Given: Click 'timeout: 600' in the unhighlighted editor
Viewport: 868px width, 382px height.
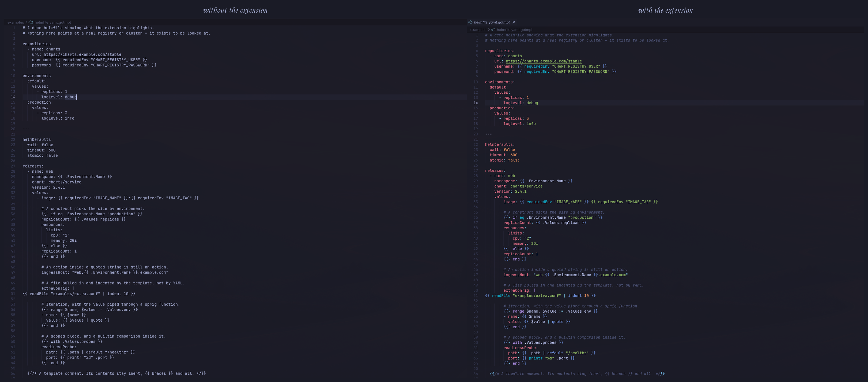Looking at the screenshot, I should click(41, 150).
